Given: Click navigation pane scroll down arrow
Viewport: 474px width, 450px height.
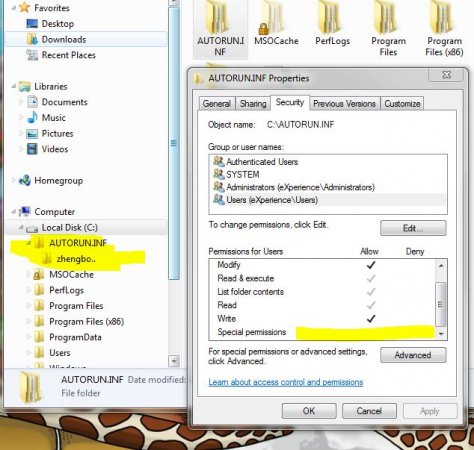Looking at the screenshot, I should coord(174,361).
